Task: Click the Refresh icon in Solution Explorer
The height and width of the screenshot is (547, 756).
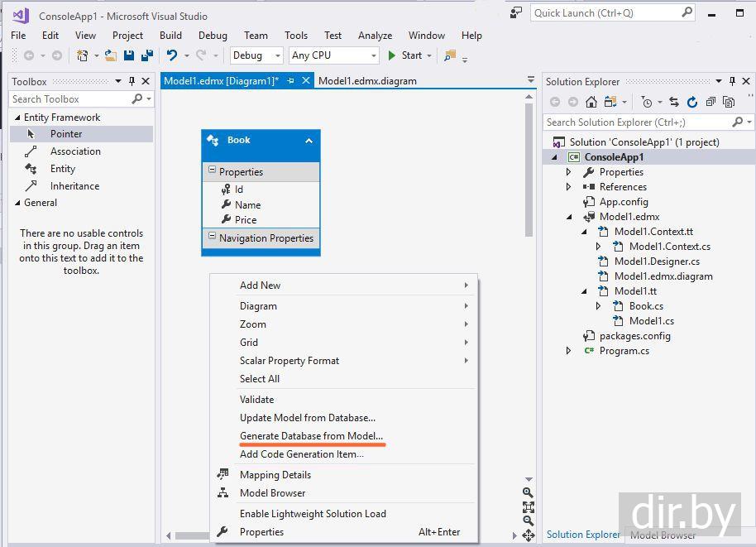Action: tap(691, 102)
